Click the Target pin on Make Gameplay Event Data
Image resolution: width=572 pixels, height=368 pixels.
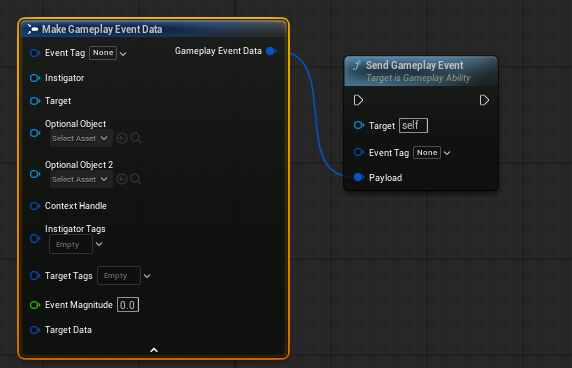[x=35, y=101]
